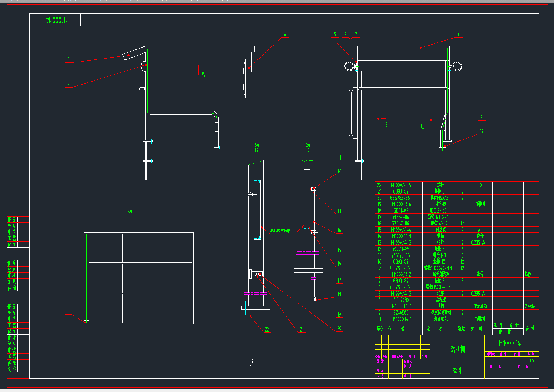Select balloon number 8 above the front view
The width and height of the screenshot is (554, 392).
click(x=459, y=34)
